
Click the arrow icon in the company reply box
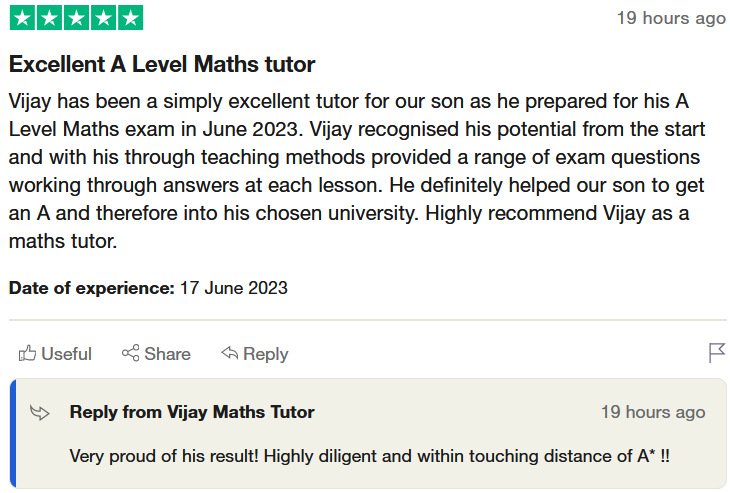(40, 412)
